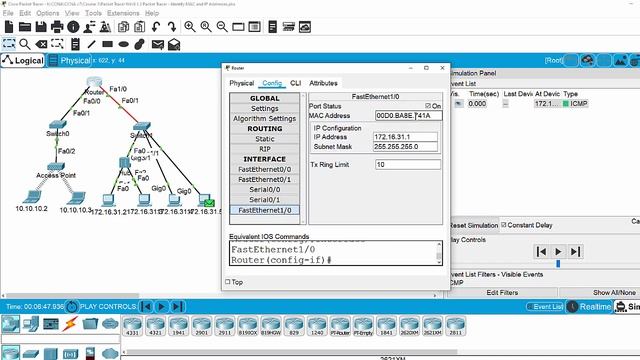The image size is (640, 360).
Task: Toggle the Top checkbox in Router window
Action: 228,282
